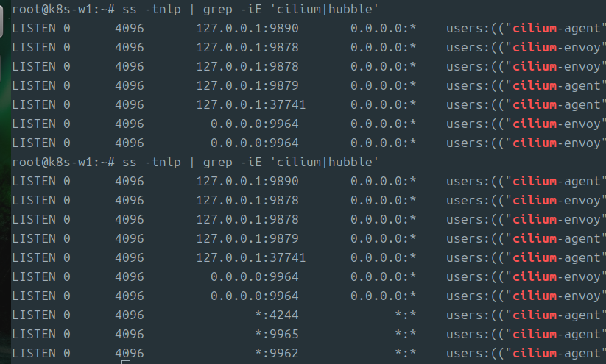Click the *:9965 listening port entry
Viewport: 606px width, 364px height.
277,335
